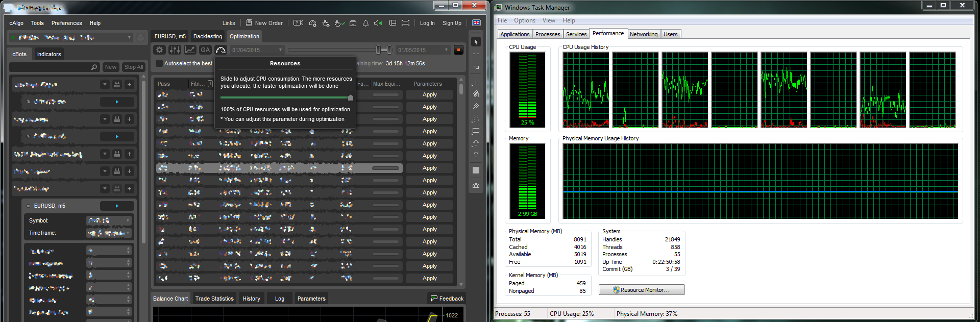
Task: Select the EURUSD, m5 chart tab
Action: point(170,36)
